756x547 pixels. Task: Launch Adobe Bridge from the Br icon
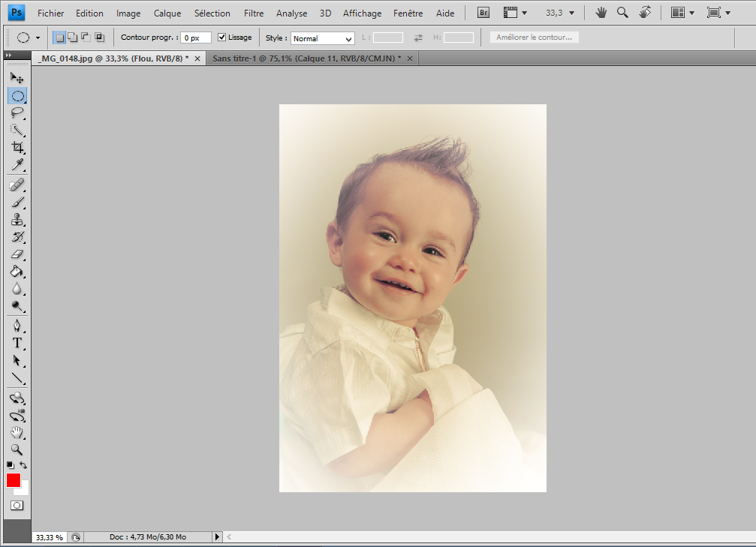(484, 13)
